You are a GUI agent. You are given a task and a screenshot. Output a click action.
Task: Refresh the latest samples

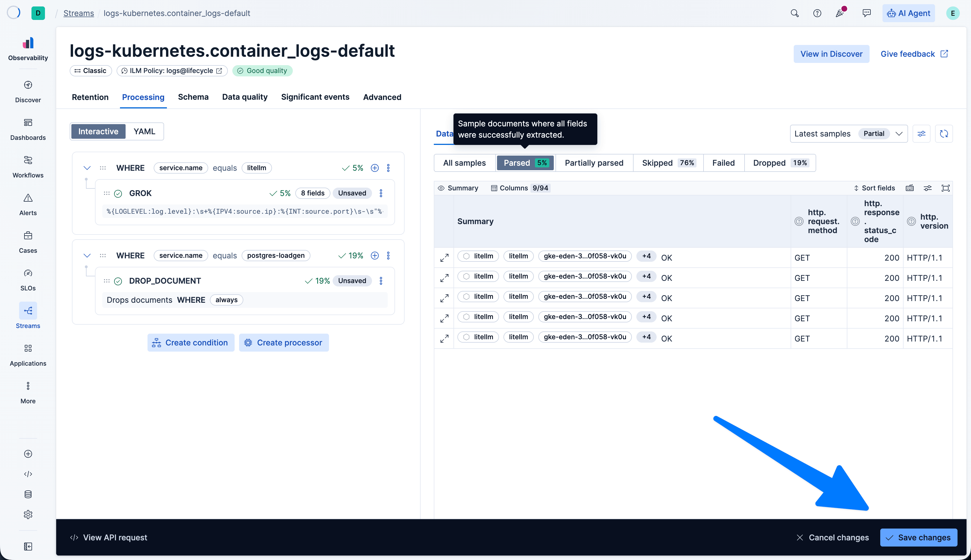944,133
